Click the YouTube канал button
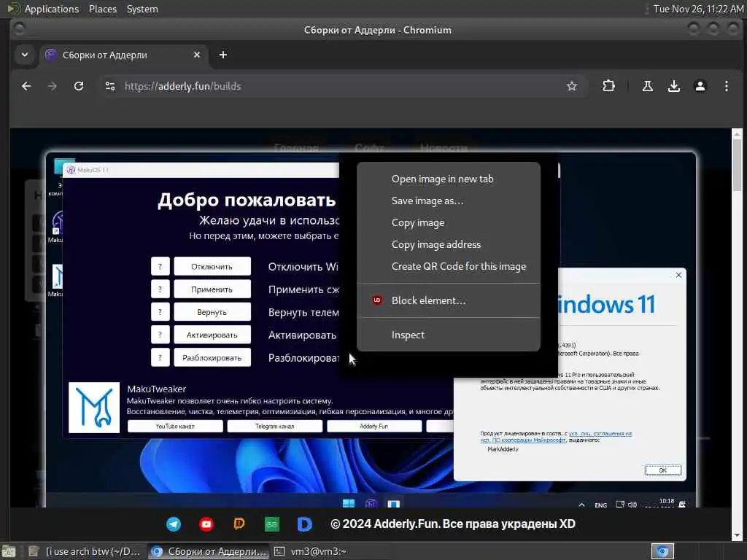Screen dimensions: 747x560 point(175,426)
